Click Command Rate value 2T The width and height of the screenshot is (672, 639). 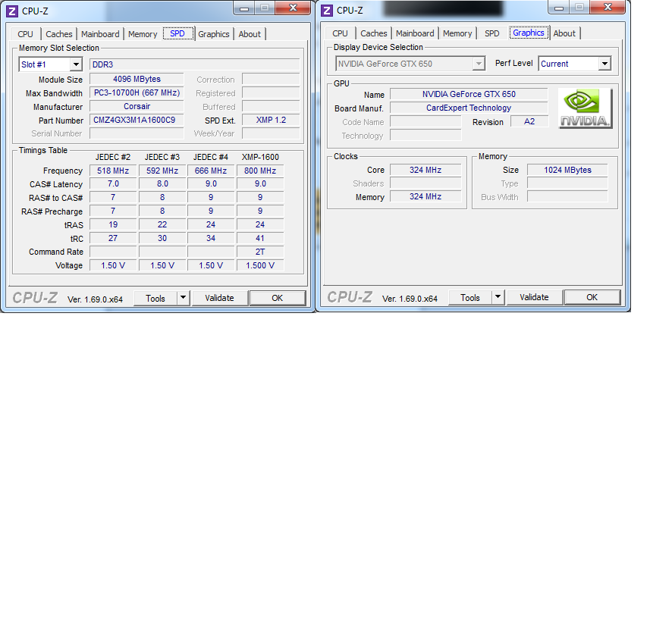pyautogui.click(x=260, y=252)
